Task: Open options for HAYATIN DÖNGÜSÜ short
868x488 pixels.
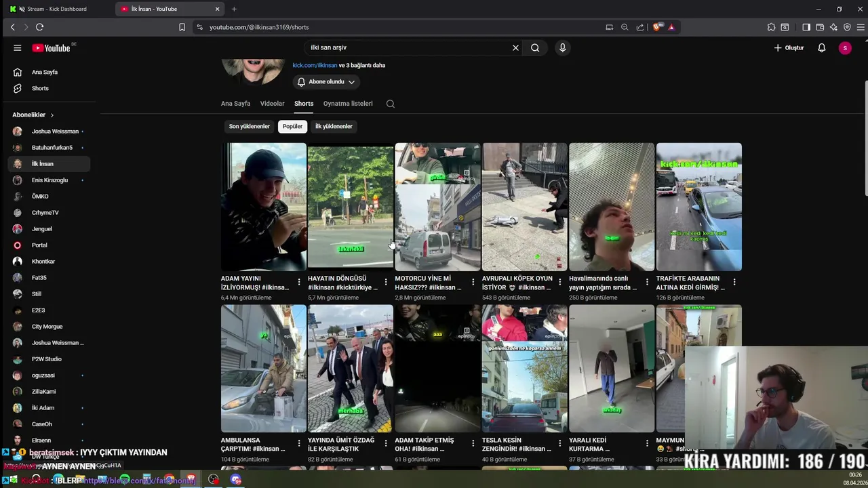Action: click(386, 282)
